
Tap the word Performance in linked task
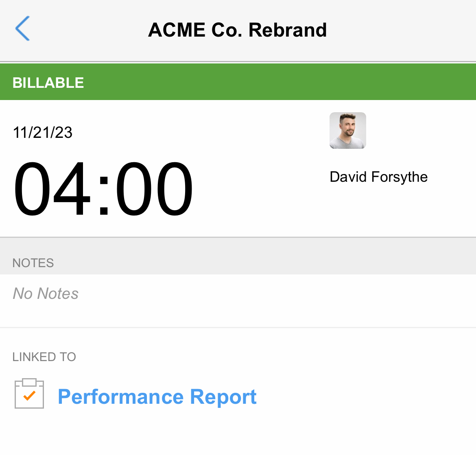click(120, 397)
